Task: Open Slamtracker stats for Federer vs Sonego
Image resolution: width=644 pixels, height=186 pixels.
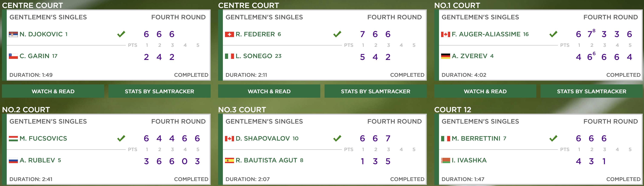Action: [x=376, y=91]
